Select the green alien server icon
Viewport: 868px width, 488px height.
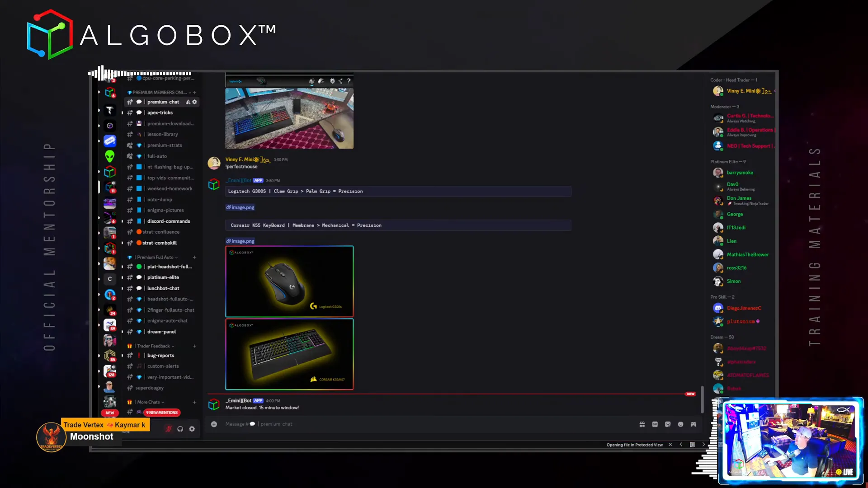click(110, 156)
